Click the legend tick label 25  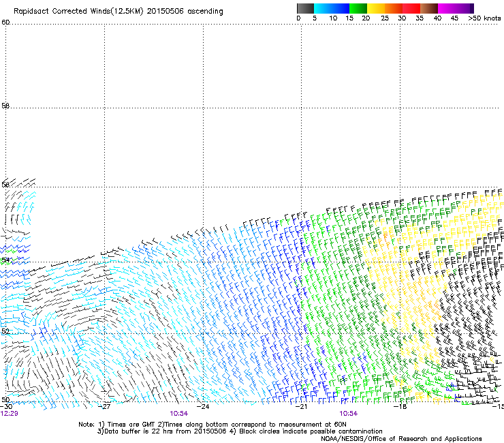pyautogui.click(x=385, y=18)
